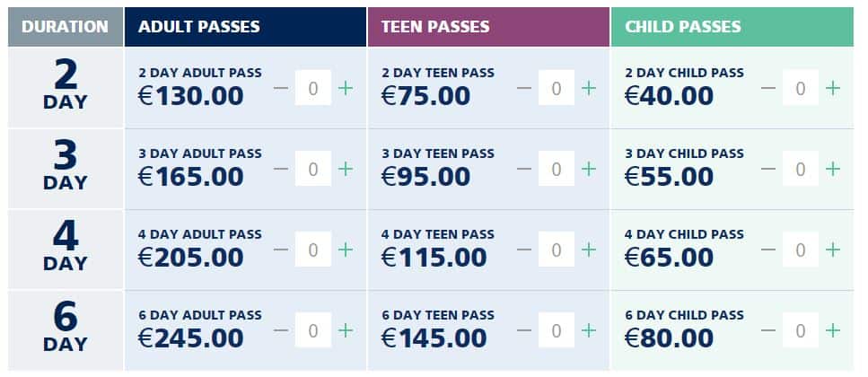The image size is (868, 377).
Task: Add one 6 Day Child Pass
Action: click(833, 330)
